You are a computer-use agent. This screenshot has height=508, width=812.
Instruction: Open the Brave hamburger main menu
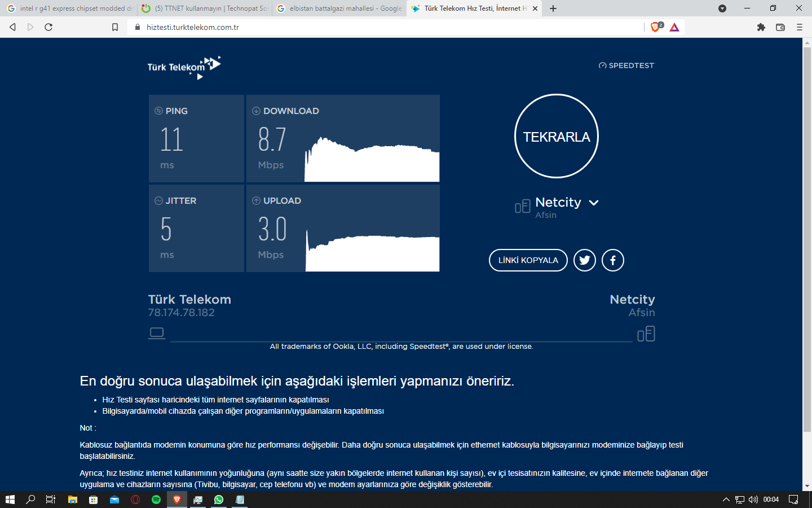coord(800,27)
